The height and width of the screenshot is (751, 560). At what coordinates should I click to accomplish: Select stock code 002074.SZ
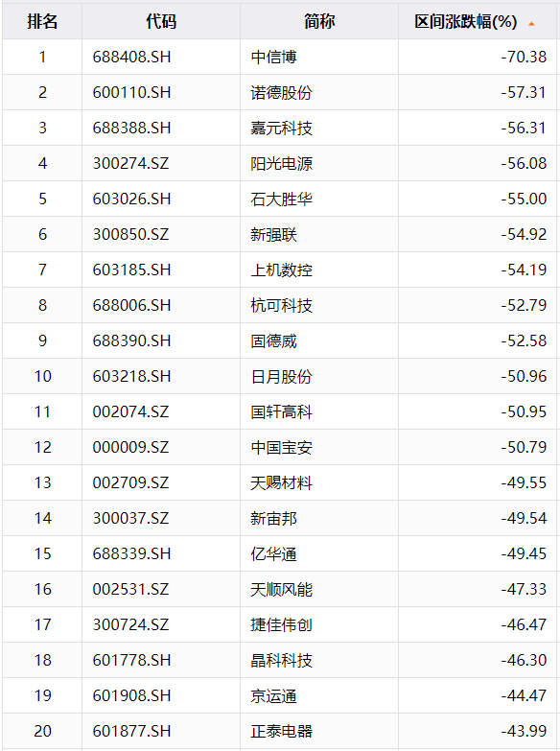130,411
